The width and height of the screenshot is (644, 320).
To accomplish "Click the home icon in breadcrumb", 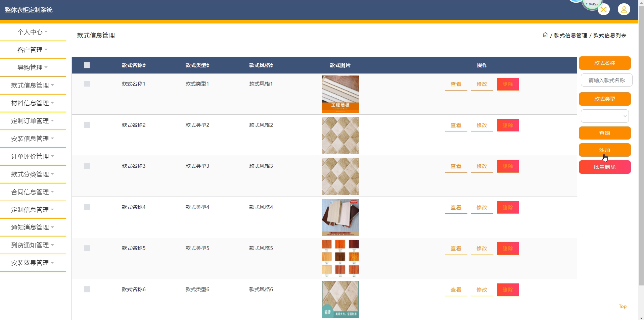I will 545,35.
